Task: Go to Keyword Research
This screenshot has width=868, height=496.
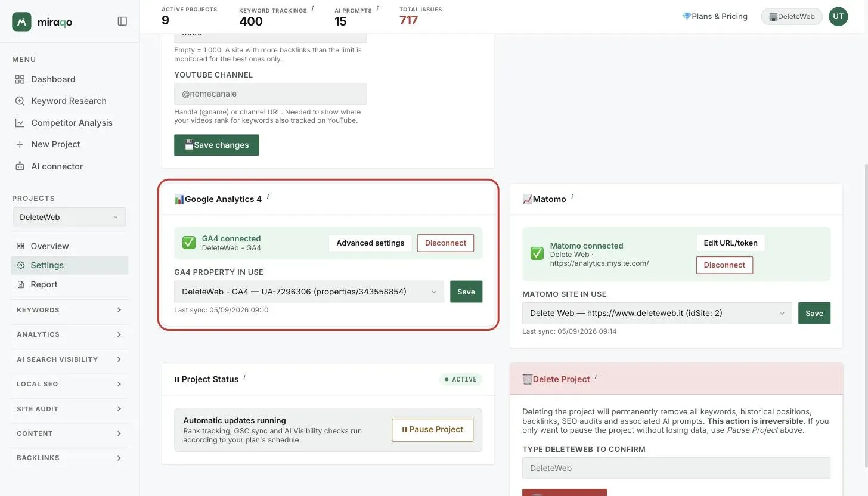Action: [x=69, y=101]
